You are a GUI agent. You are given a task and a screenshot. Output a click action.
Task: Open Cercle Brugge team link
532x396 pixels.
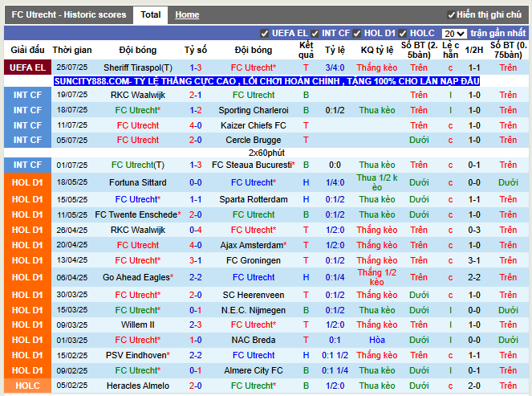(254, 140)
